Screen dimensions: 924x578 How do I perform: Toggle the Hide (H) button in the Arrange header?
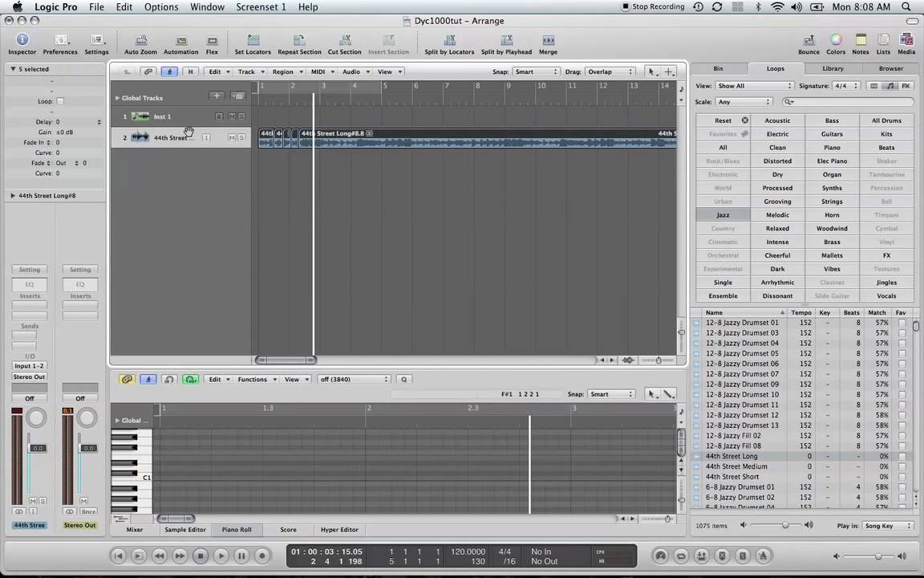point(190,71)
